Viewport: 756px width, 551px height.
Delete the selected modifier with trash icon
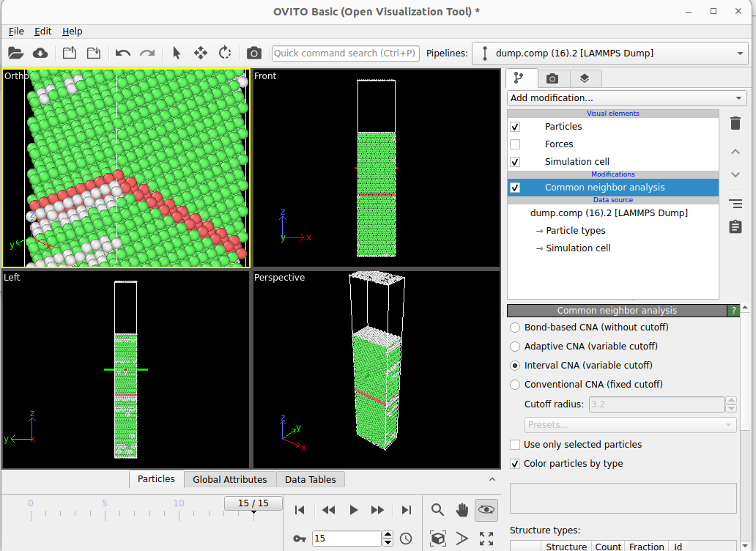coord(735,123)
